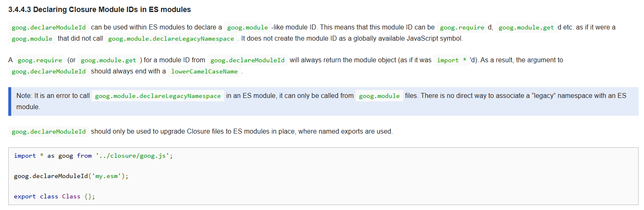Image resolution: width=644 pixels, height=210 pixels.
Task: Click goog.declareModuleId code at start of first paragraph
Action: click(48, 27)
